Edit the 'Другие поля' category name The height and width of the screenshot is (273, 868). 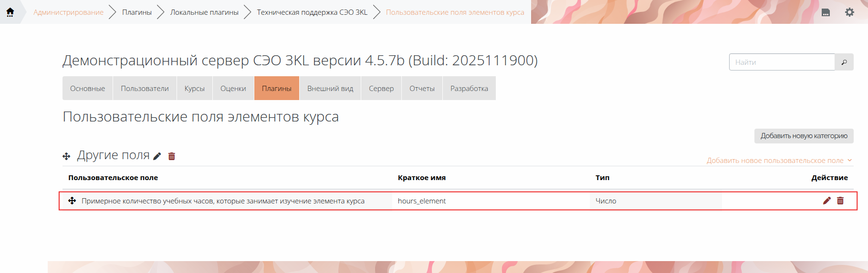157,156
